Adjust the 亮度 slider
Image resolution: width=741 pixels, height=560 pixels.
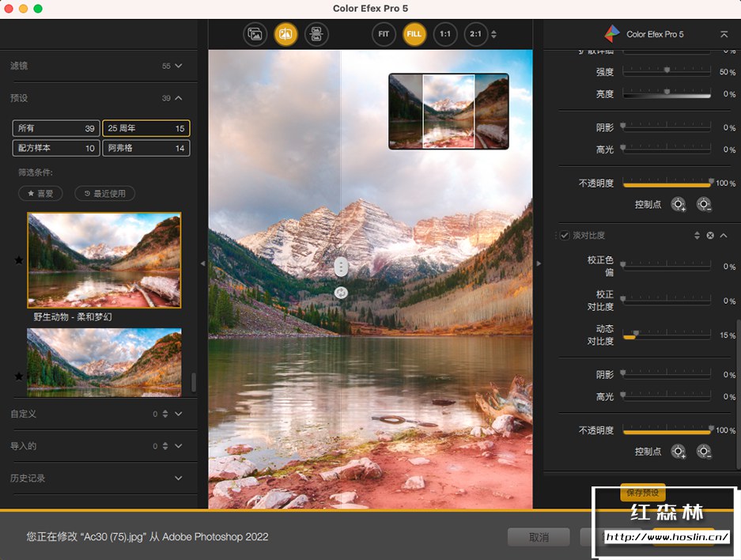[x=667, y=94]
